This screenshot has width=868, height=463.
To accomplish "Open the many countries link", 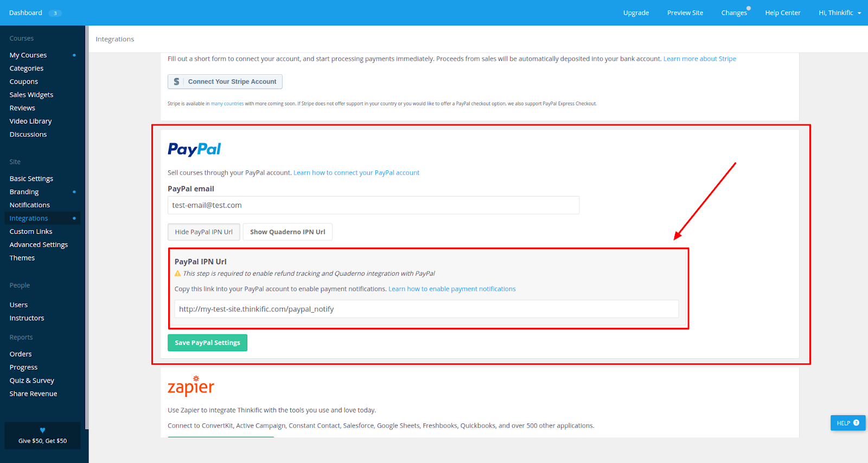I will pyautogui.click(x=227, y=104).
